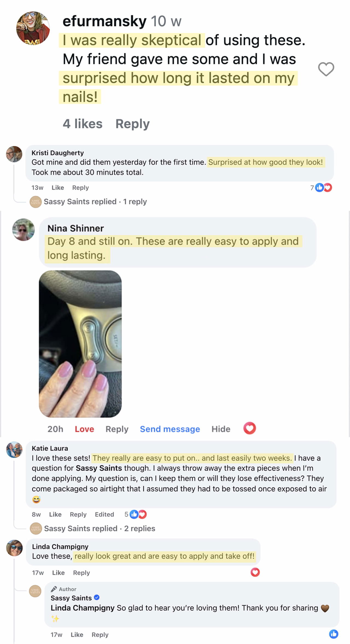Hide Nina Shinner's comment
The width and height of the screenshot is (350, 644).
tap(221, 429)
